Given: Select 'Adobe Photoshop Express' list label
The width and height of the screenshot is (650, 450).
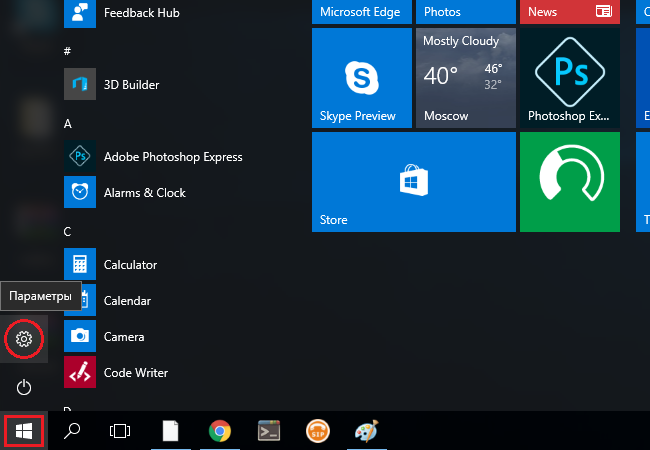Looking at the screenshot, I should 173,157.
